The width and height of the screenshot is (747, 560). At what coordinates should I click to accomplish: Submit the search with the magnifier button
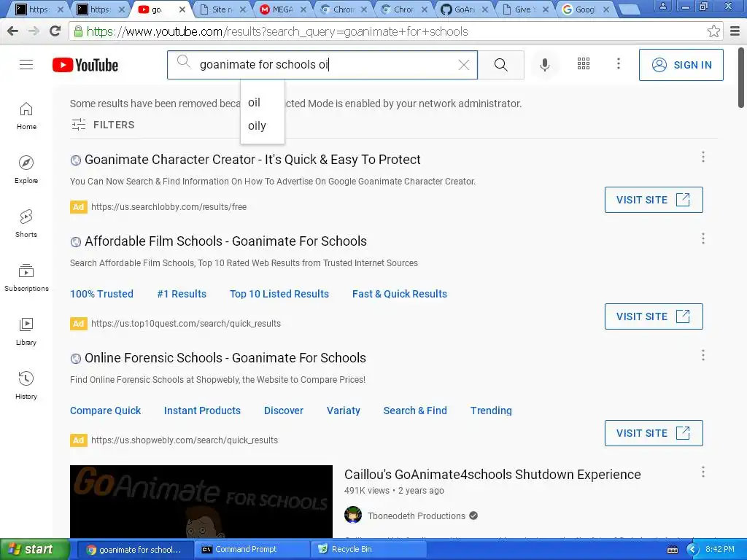(x=500, y=65)
